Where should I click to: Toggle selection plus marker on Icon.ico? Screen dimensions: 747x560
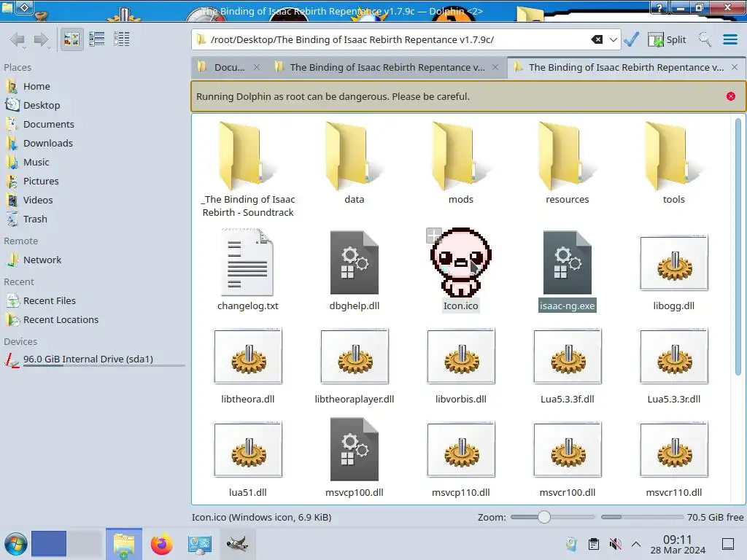click(x=433, y=236)
